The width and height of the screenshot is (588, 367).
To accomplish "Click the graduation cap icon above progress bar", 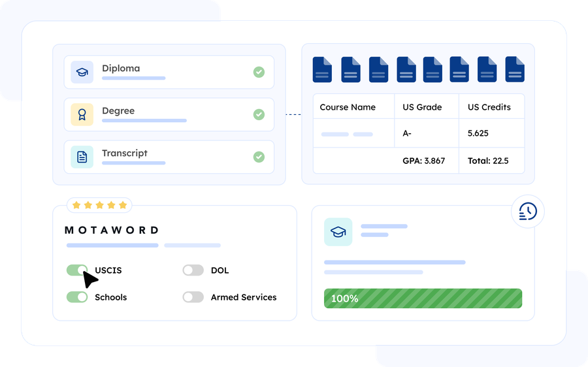I will (x=338, y=232).
